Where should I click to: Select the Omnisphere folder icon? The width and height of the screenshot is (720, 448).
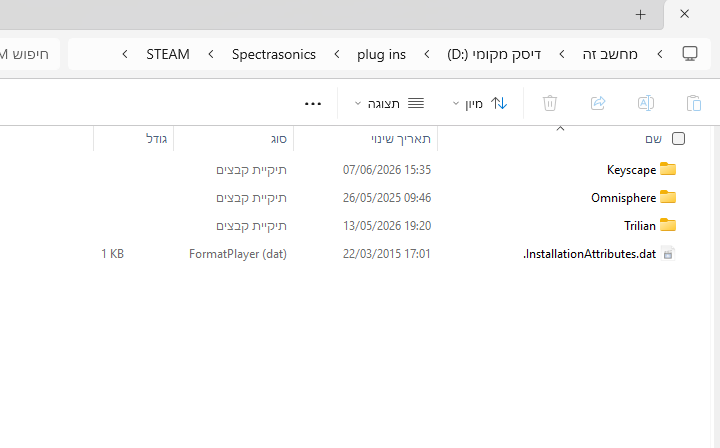pyautogui.click(x=668, y=197)
